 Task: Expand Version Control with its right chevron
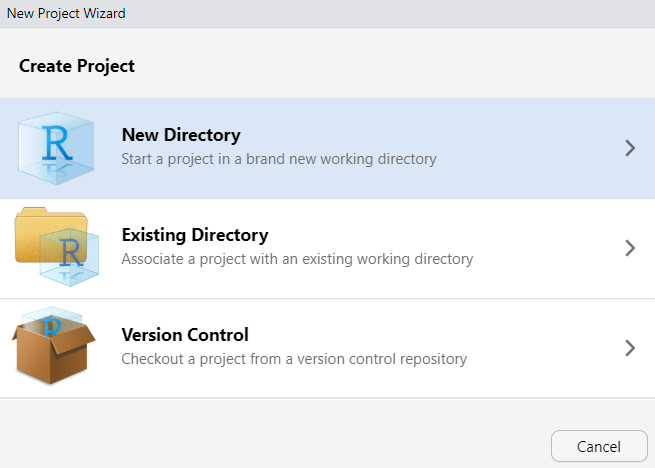click(x=629, y=348)
